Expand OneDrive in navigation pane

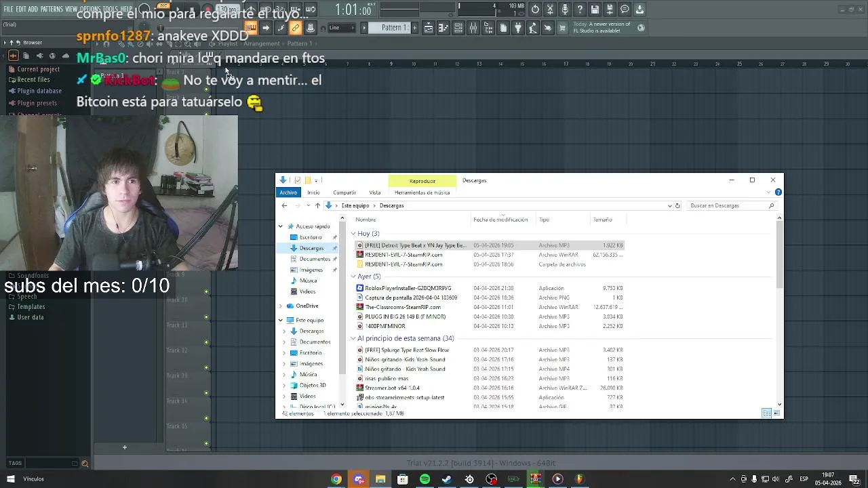281,306
